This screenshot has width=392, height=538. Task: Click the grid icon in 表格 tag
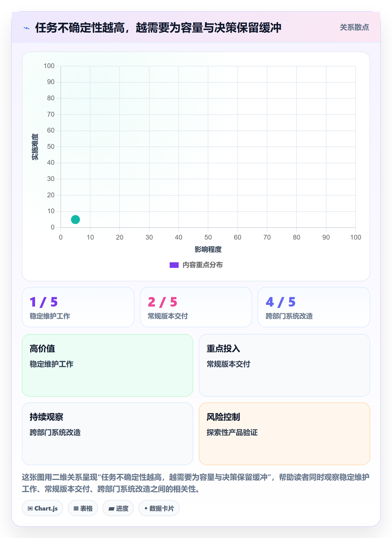(76, 508)
